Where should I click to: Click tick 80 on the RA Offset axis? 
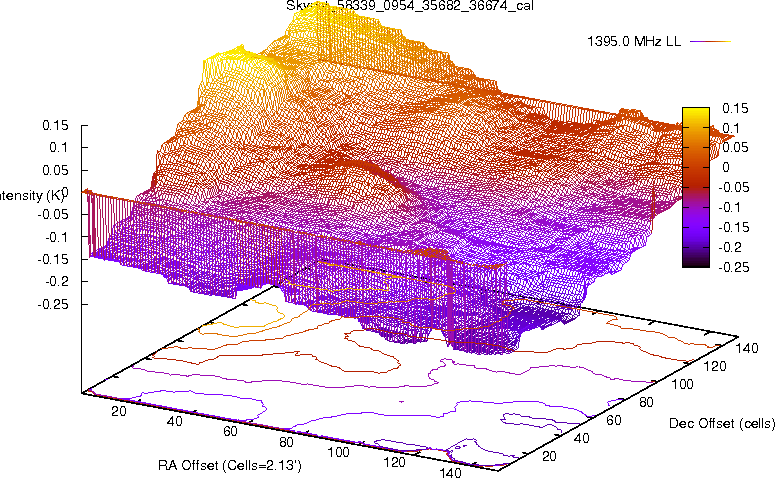point(286,442)
